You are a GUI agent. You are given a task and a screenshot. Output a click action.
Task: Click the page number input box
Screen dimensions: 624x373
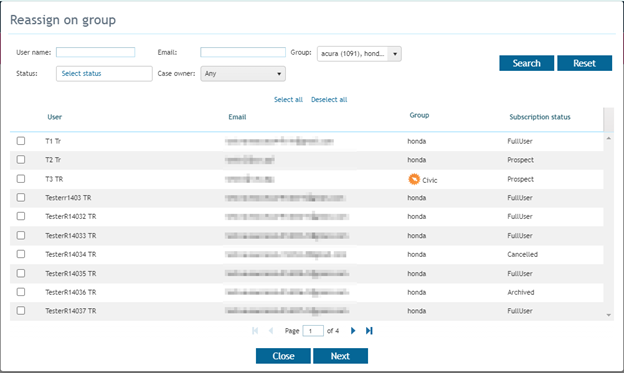coord(313,331)
